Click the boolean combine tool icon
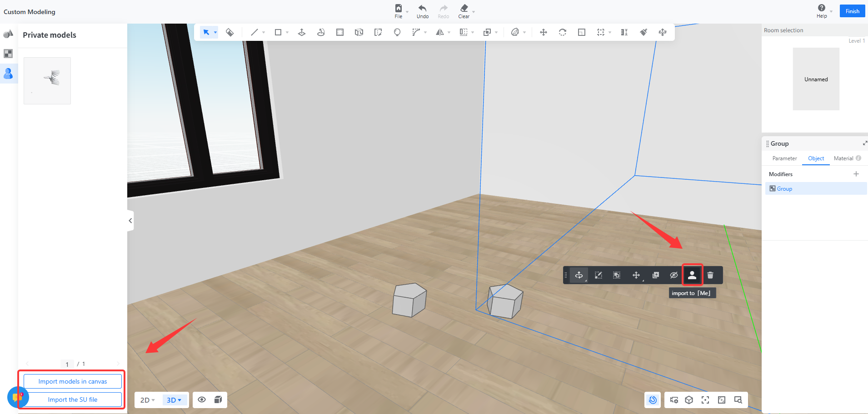This screenshot has width=868, height=414. click(487, 32)
